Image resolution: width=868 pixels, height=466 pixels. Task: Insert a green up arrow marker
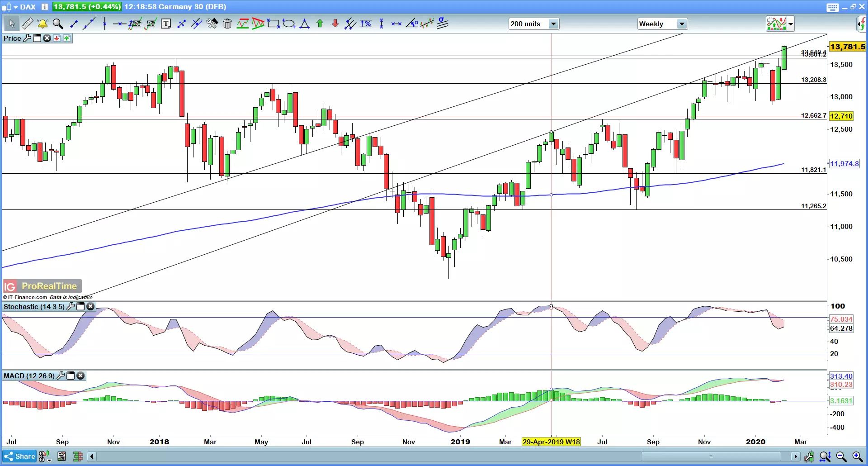coord(320,24)
